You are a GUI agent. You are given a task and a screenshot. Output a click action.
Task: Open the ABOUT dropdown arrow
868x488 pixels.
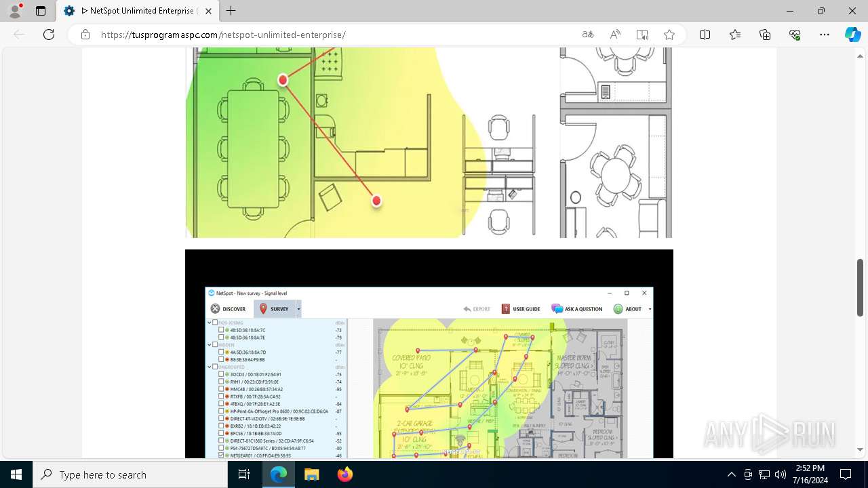click(x=650, y=309)
